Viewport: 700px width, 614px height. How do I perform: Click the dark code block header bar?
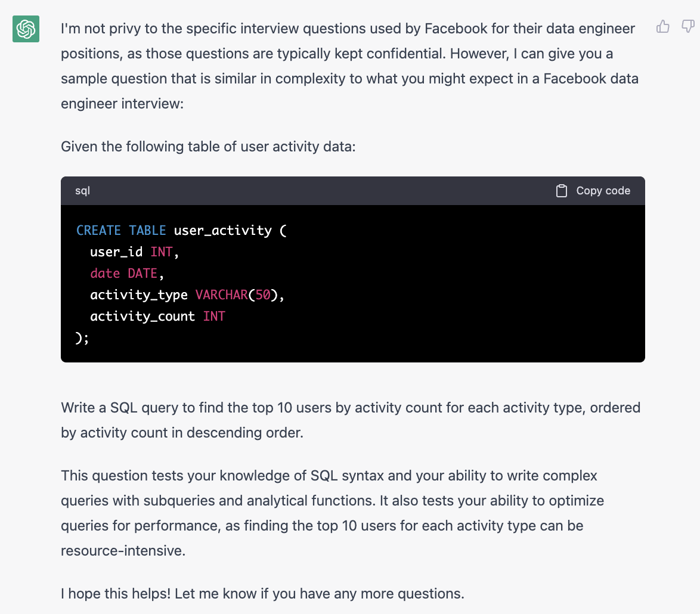pyautogui.click(x=322, y=191)
